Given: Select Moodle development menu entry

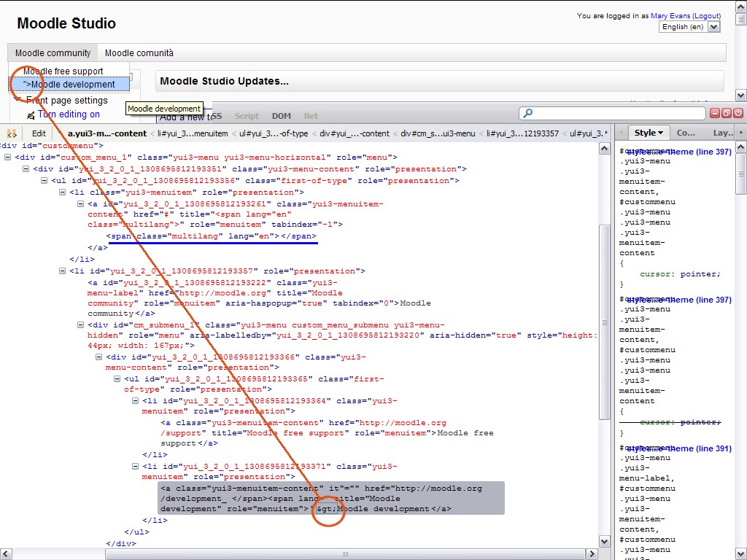Looking at the screenshot, I should pos(69,85).
